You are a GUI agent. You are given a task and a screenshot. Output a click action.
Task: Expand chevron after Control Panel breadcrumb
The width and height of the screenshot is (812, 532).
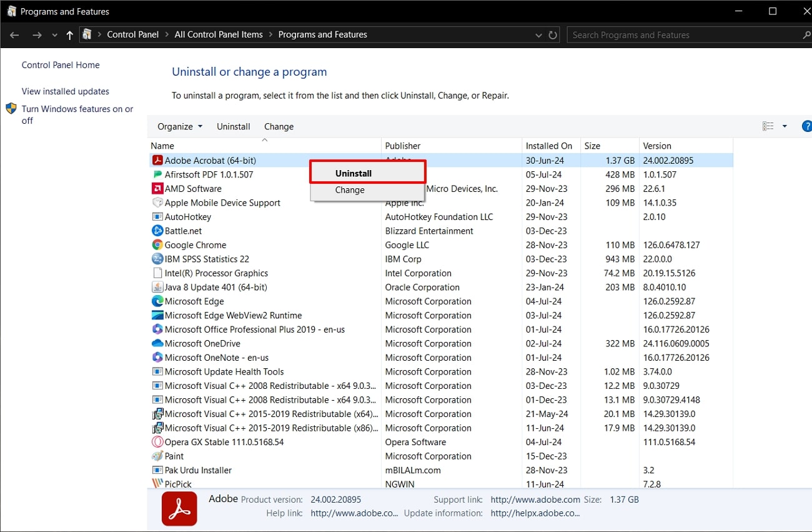click(x=167, y=35)
